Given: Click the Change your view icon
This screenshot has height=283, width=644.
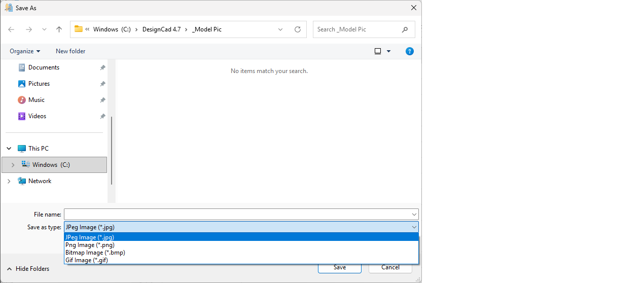Looking at the screenshot, I should tap(378, 51).
